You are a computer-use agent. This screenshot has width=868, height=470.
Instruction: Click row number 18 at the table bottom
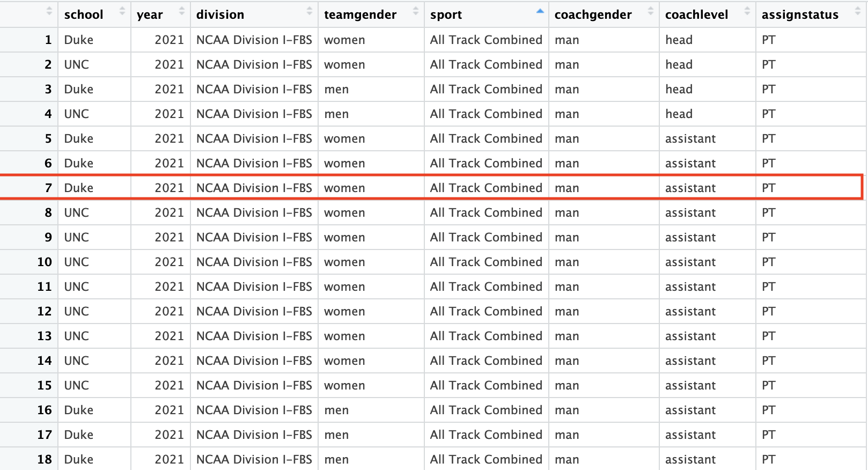[x=45, y=459]
